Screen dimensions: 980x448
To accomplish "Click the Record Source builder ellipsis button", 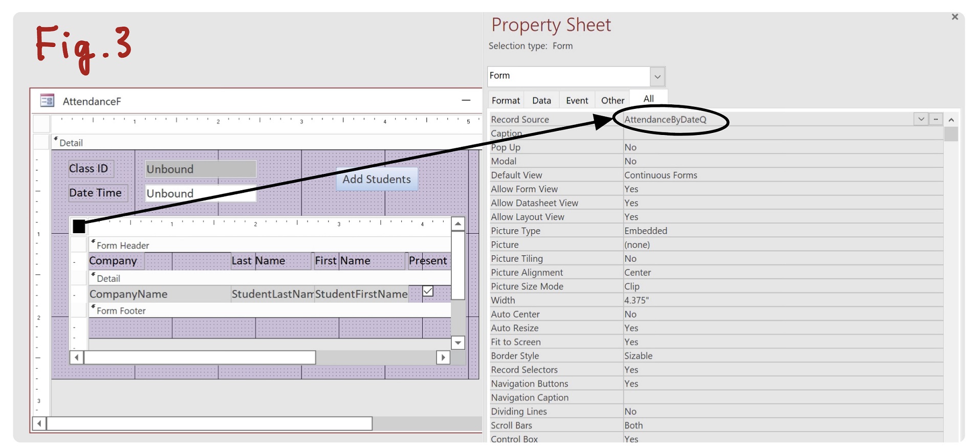I will point(935,119).
